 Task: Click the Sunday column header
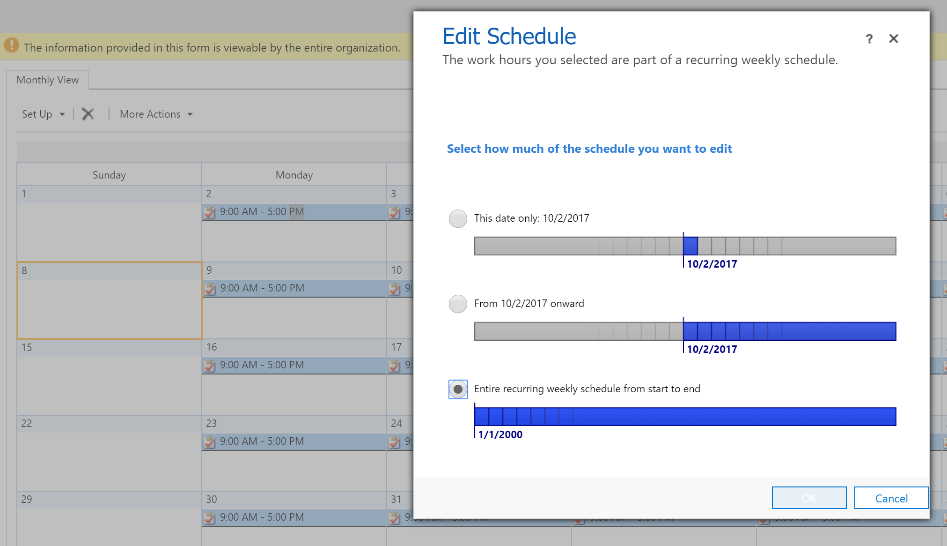(109, 175)
